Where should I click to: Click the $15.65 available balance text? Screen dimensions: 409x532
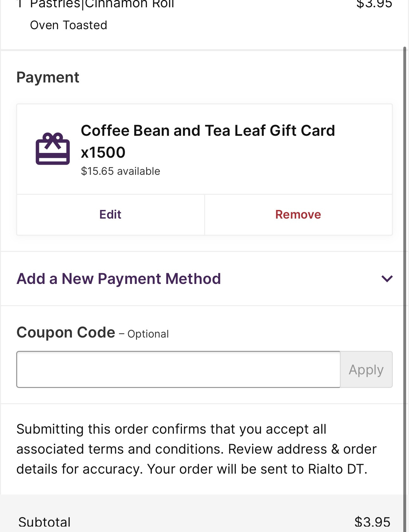tap(120, 171)
